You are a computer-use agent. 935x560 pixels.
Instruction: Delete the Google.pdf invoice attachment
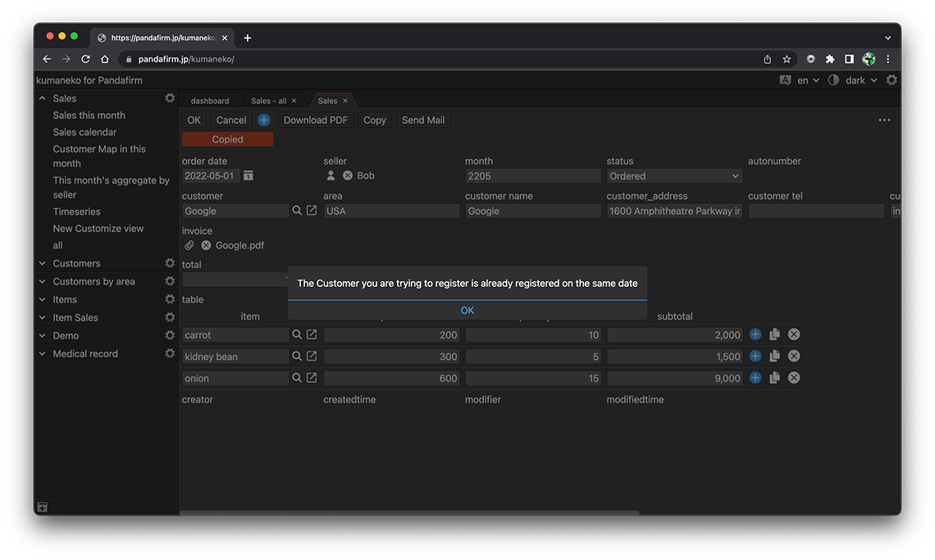tap(206, 245)
